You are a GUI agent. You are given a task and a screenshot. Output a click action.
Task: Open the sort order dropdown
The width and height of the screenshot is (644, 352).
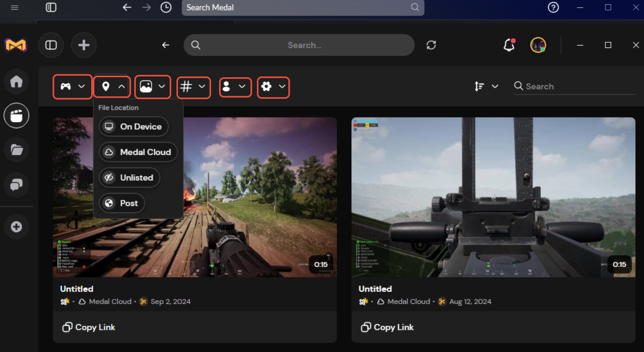(x=486, y=86)
